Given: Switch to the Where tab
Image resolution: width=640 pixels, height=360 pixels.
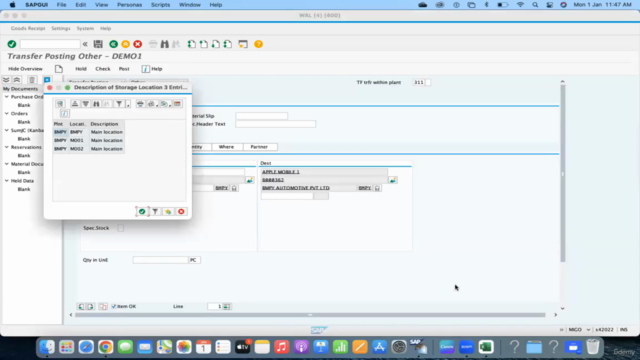Looking at the screenshot, I should [227, 147].
